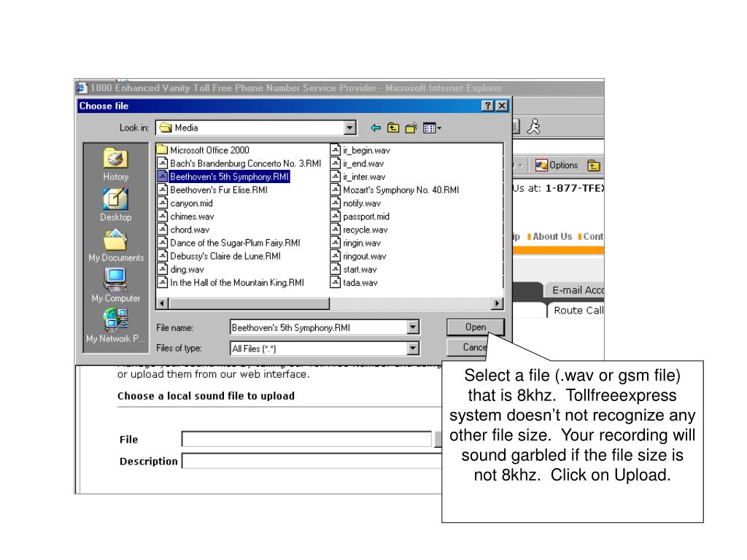Select In the Hall of the Mountain King.RMI

pos(231,283)
